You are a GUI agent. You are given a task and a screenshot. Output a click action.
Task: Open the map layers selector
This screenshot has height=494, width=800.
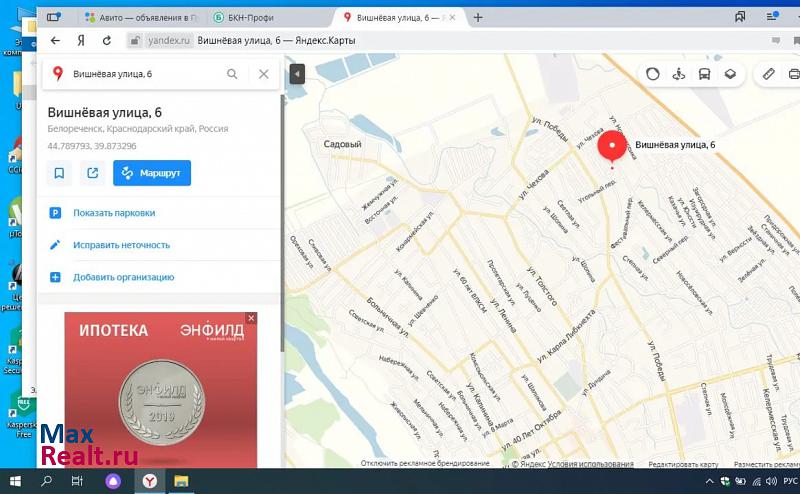pyautogui.click(x=730, y=74)
